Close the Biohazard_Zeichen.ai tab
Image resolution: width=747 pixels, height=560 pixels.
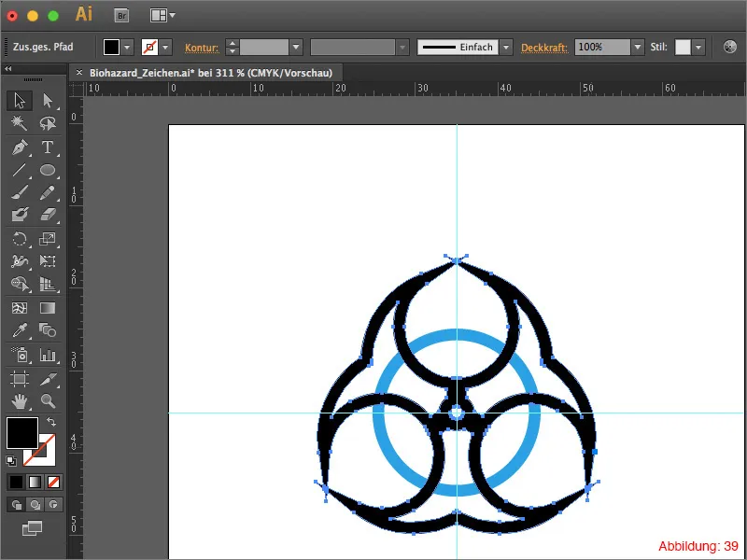tap(79, 73)
